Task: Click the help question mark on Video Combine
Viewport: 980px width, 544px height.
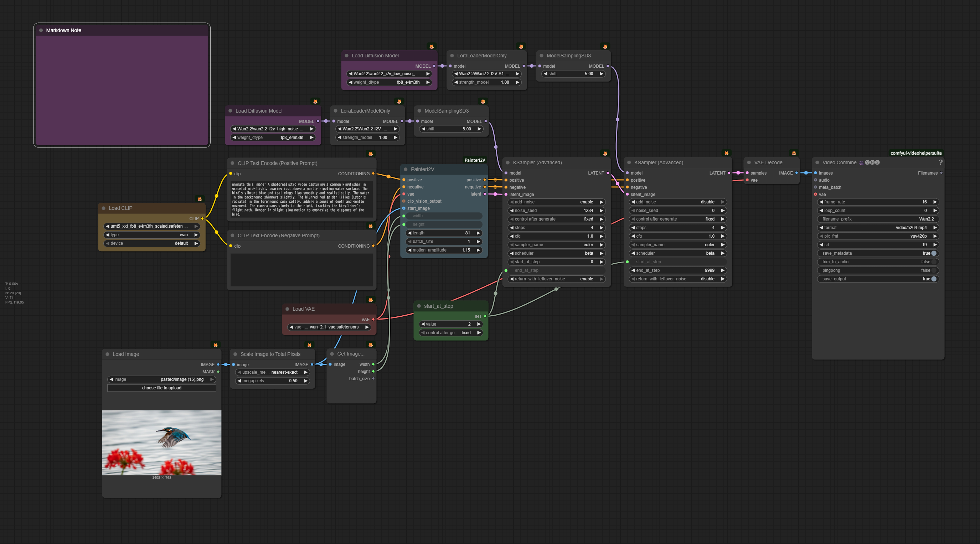Action: point(940,162)
